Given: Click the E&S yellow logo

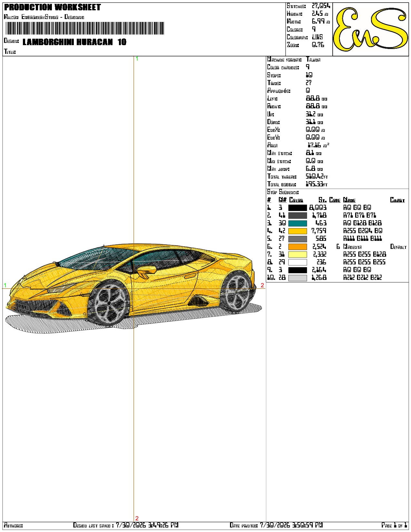Looking at the screenshot, I should (x=370, y=29).
